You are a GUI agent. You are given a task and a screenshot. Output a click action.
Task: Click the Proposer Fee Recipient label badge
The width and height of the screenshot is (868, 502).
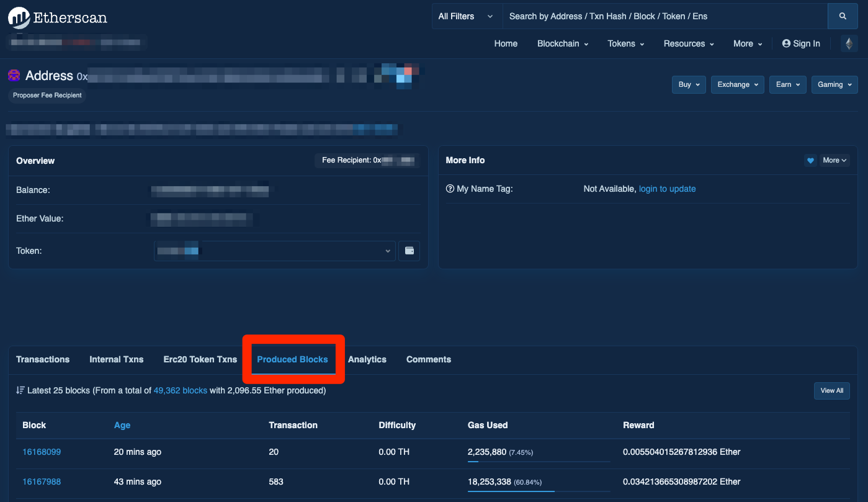tap(47, 95)
